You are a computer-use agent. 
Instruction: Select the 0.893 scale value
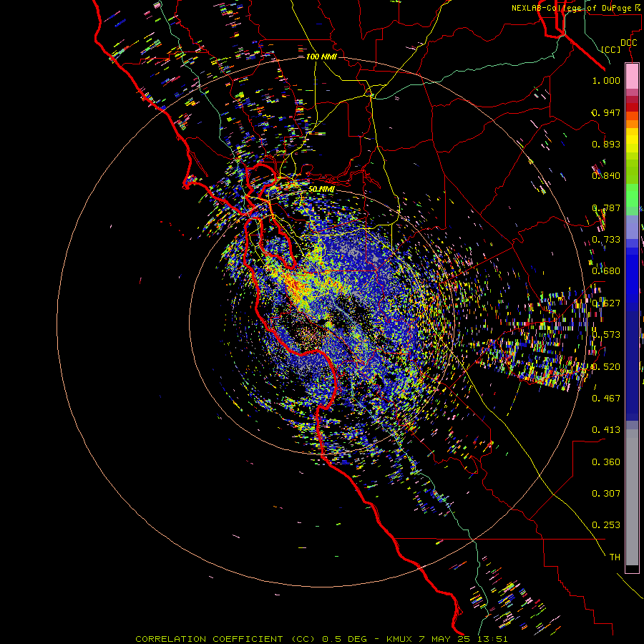(x=606, y=144)
